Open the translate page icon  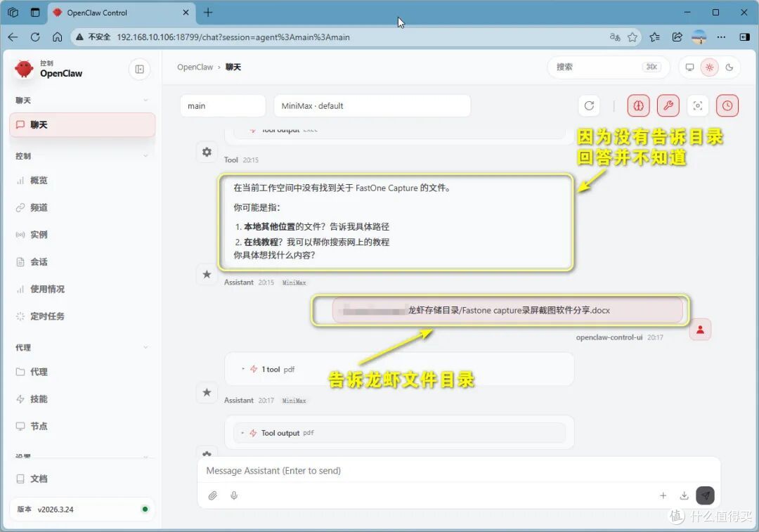pos(615,37)
